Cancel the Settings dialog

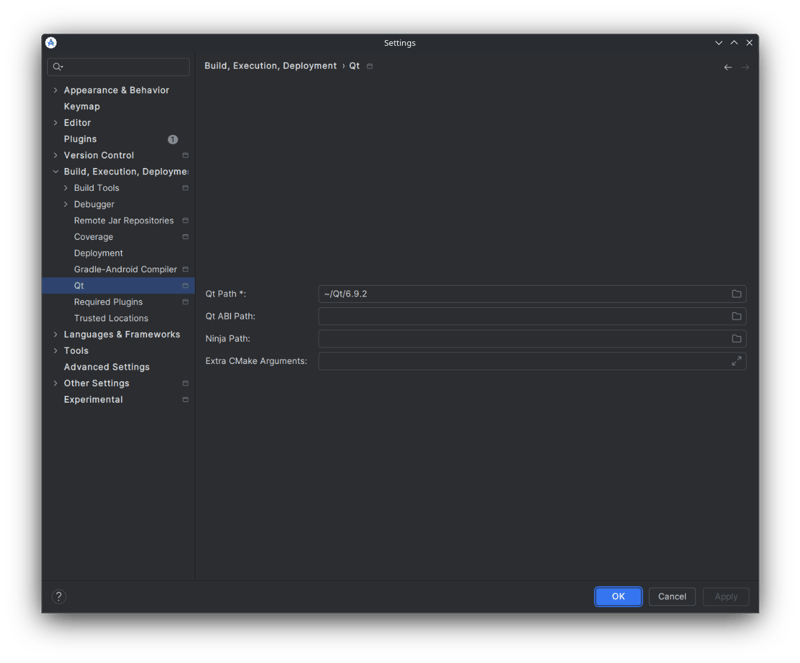[x=671, y=596]
